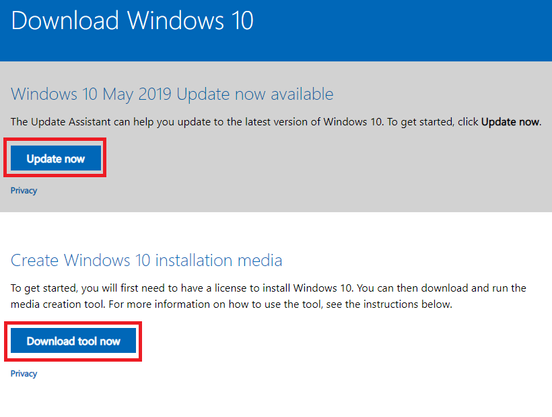Click the words To get started in lower paragraph

point(44,288)
